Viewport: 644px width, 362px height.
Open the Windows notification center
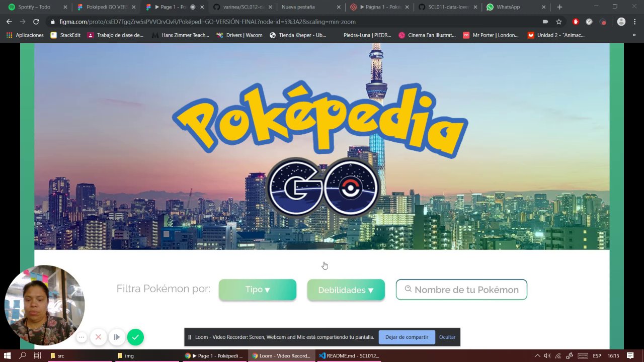[630, 355]
